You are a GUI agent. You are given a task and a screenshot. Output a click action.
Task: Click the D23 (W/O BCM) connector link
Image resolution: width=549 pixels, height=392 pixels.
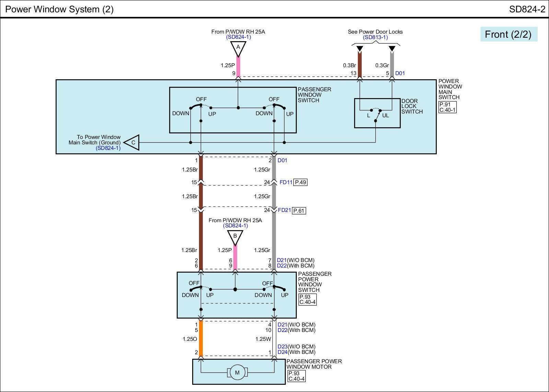point(282,347)
